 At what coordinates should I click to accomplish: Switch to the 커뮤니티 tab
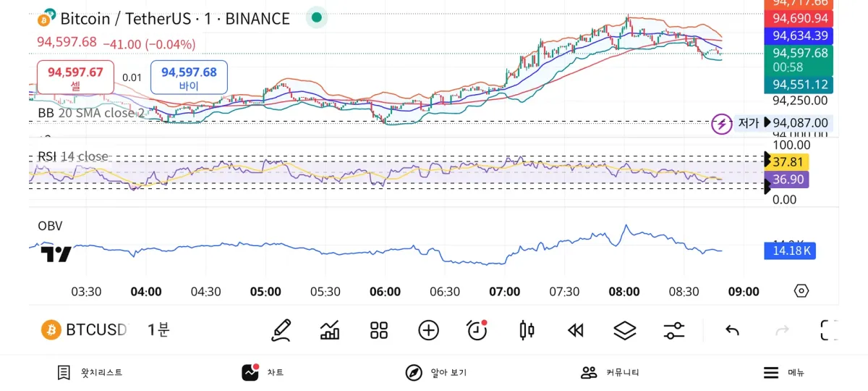[x=610, y=372]
